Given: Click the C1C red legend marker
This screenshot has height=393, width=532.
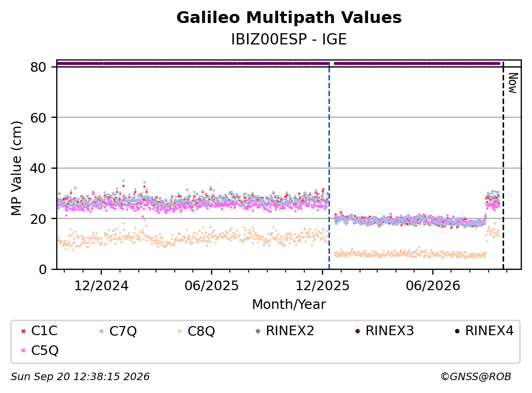Looking at the screenshot, I should [x=23, y=331].
